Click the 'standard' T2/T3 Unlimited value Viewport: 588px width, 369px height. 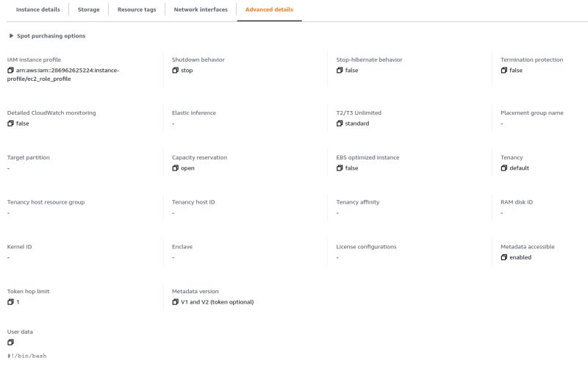pos(357,123)
